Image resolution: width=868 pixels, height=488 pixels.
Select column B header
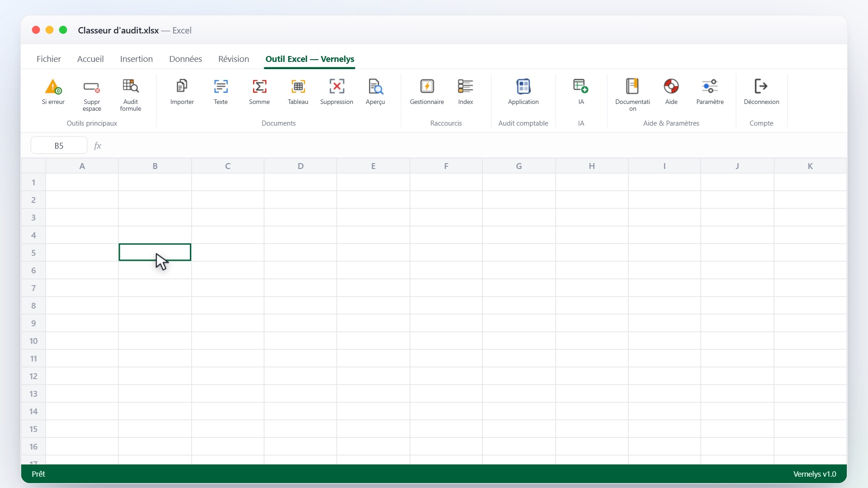[155, 166]
